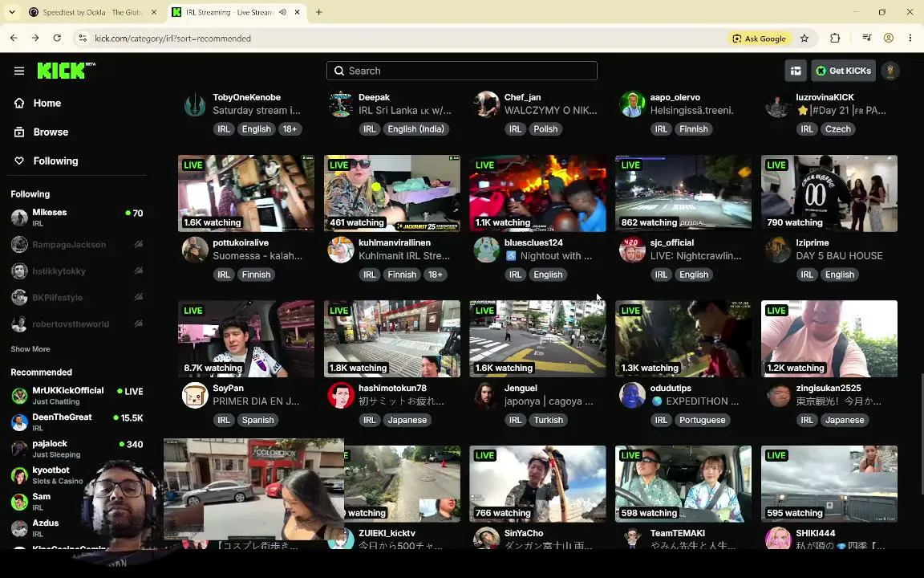924x578 pixels.
Task: Open the browser extensions puzzle icon
Action: tap(835, 38)
